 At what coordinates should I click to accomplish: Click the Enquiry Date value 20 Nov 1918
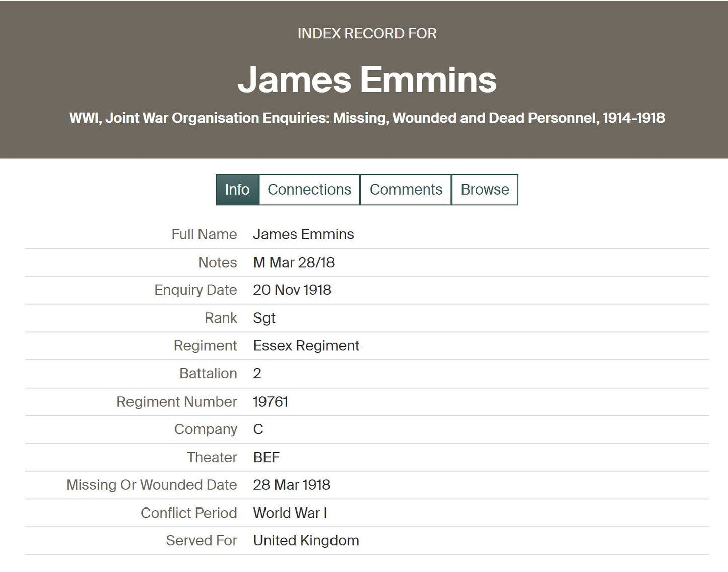292,290
